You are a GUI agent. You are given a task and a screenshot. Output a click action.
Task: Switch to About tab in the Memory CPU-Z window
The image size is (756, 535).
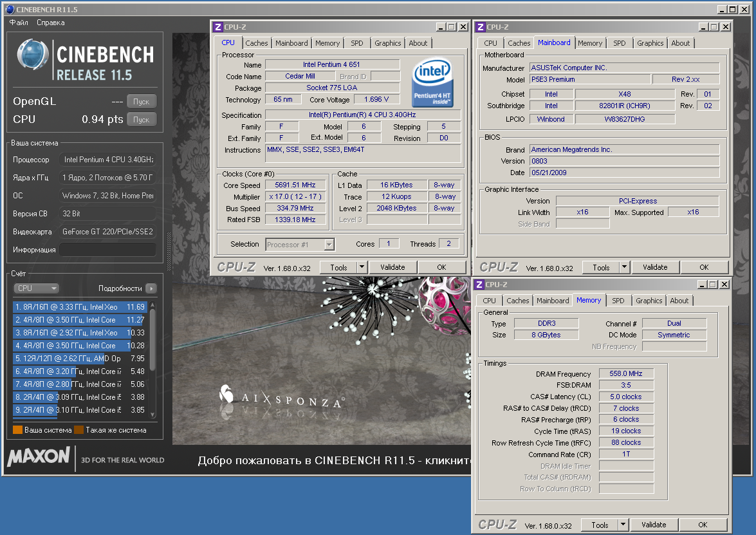pyautogui.click(x=679, y=301)
